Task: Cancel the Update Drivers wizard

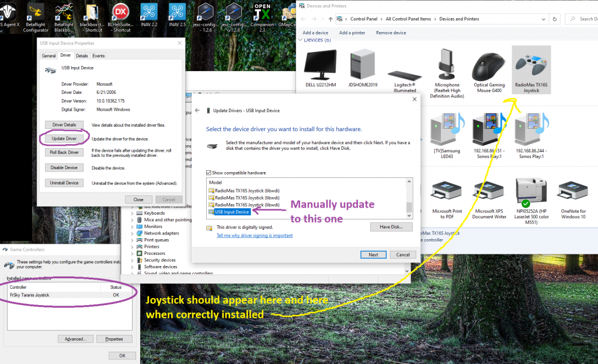Action: pyautogui.click(x=403, y=255)
